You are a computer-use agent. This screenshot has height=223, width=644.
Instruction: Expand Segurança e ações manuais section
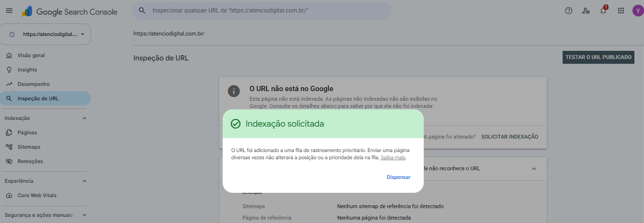[x=85, y=215]
